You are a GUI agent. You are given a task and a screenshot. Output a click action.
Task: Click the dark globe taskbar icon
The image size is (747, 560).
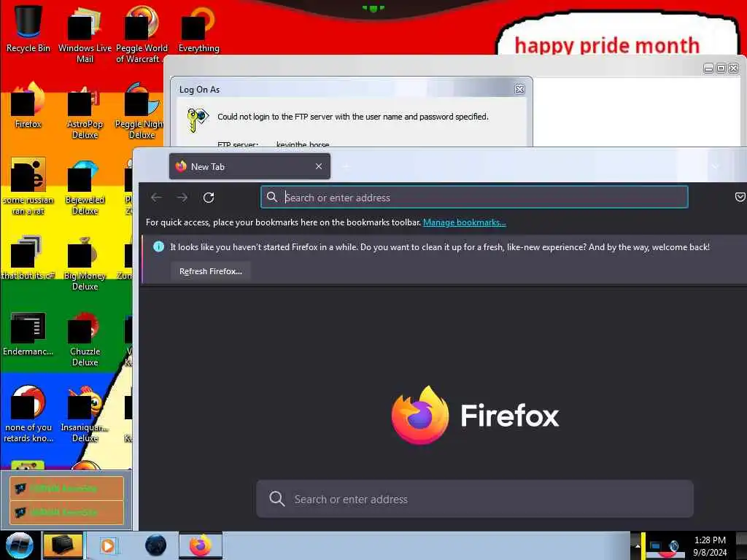click(155, 545)
